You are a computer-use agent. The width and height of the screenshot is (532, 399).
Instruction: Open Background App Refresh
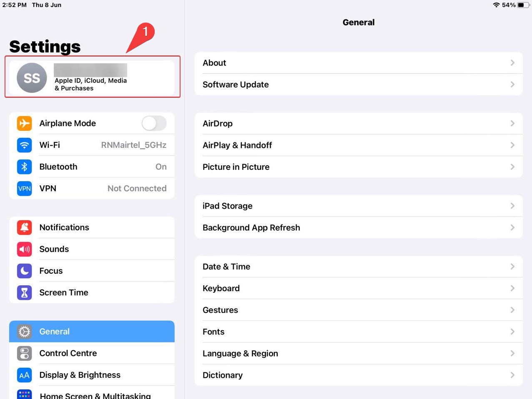(359, 228)
